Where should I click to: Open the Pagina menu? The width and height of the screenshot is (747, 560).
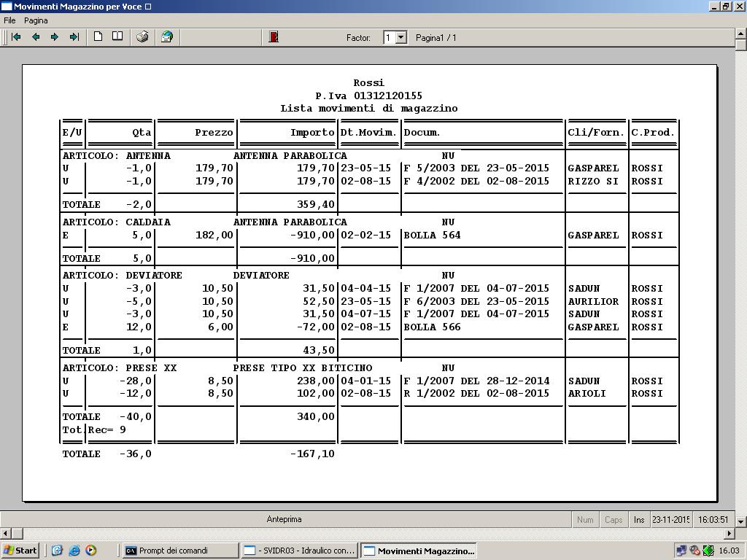pyautogui.click(x=36, y=20)
